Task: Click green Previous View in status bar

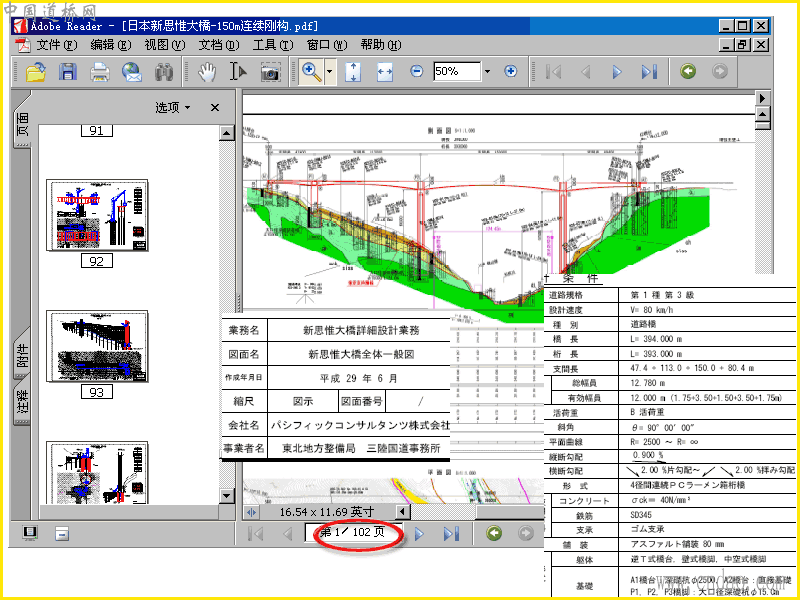Action: click(x=494, y=533)
